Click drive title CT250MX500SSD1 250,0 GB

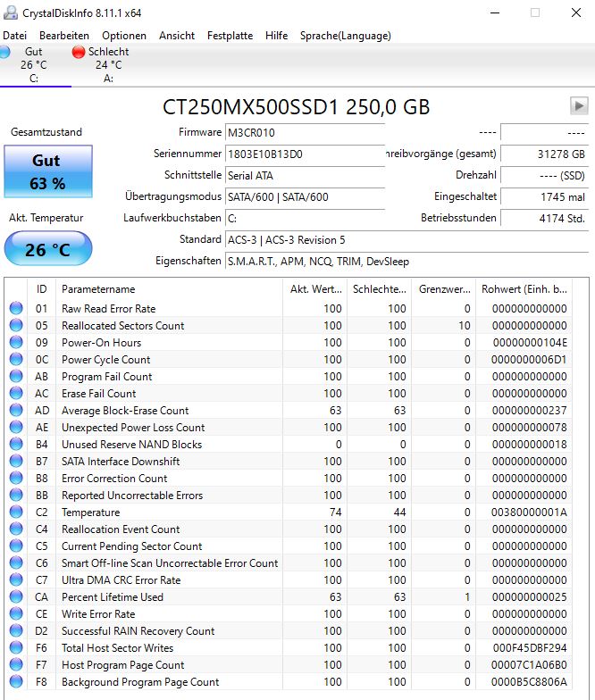tap(296, 107)
